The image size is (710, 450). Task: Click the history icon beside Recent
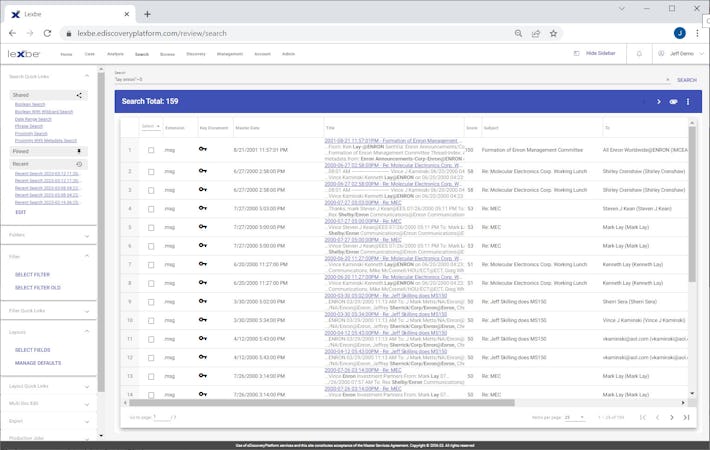click(79, 164)
